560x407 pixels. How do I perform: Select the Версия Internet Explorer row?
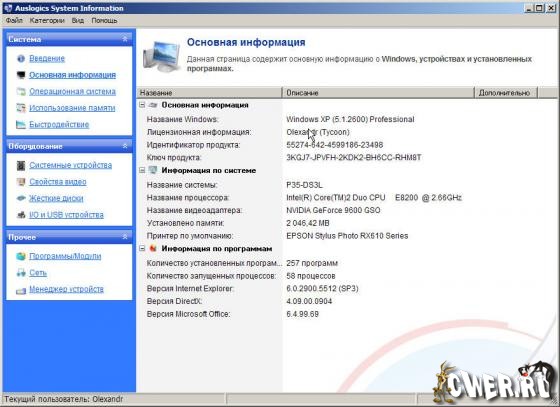tap(347, 288)
